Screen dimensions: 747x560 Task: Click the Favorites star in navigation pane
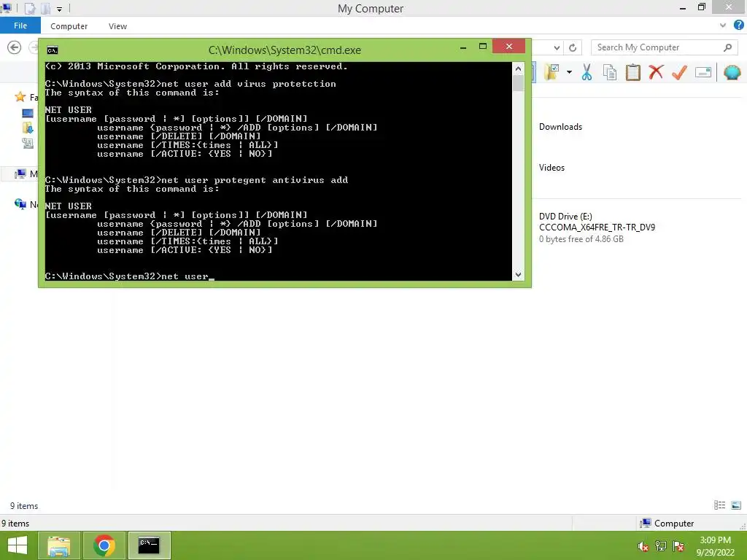[x=20, y=97]
